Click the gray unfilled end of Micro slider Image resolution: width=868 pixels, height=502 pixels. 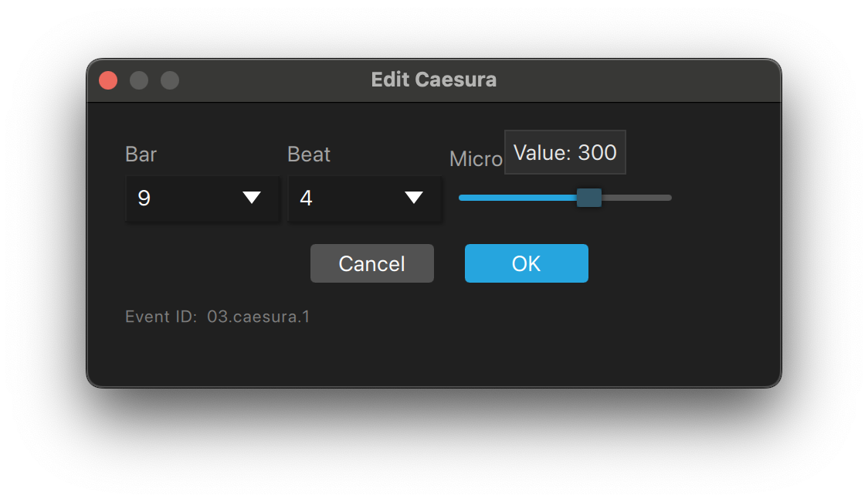pyautogui.click(x=636, y=198)
